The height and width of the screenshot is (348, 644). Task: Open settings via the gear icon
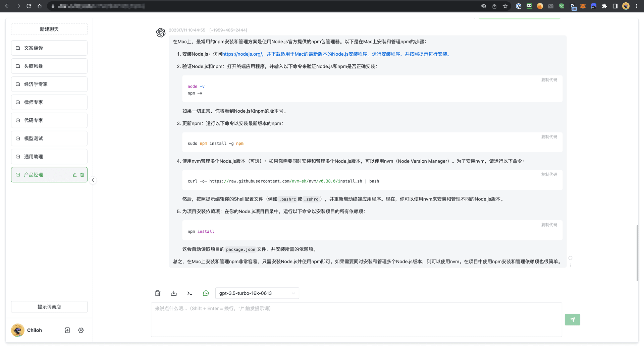pyautogui.click(x=81, y=330)
